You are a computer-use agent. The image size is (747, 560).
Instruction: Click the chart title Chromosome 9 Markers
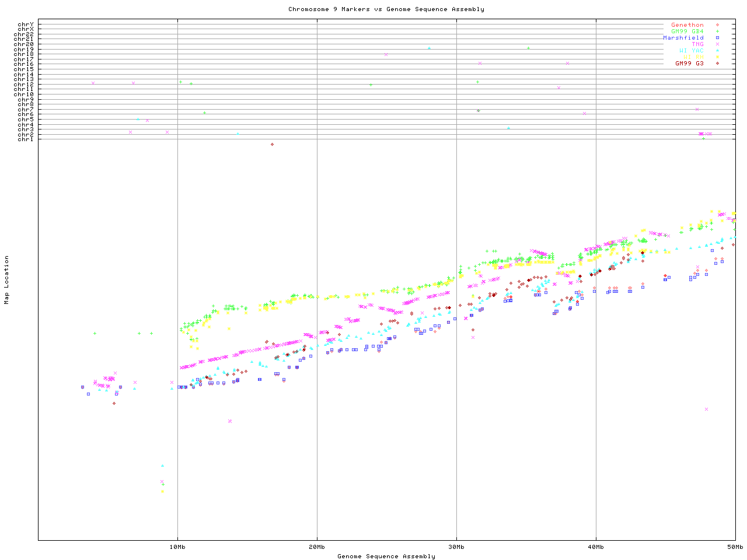(x=386, y=9)
